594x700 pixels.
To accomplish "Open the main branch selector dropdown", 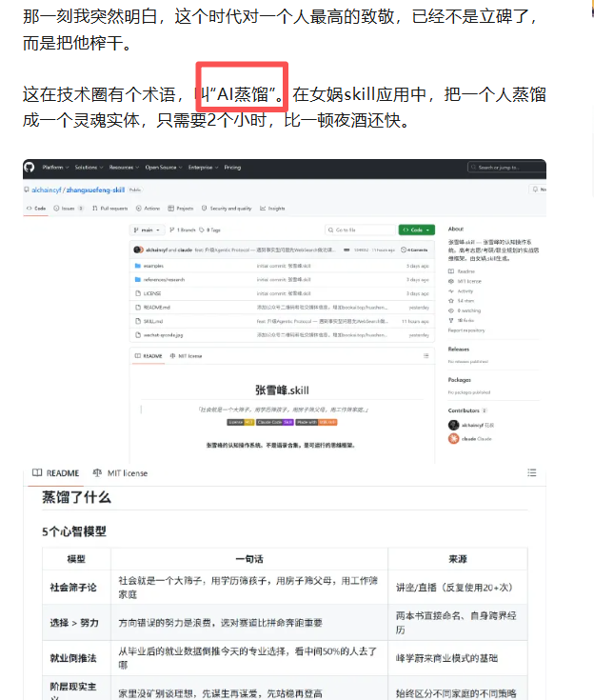I will click(x=147, y=230).
